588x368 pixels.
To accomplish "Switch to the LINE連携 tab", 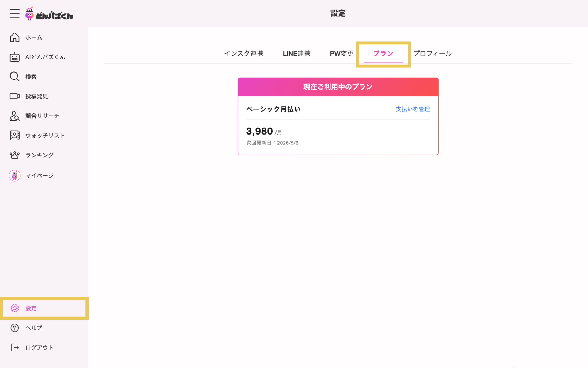I will pyautogui.click(x=296, y=53).
